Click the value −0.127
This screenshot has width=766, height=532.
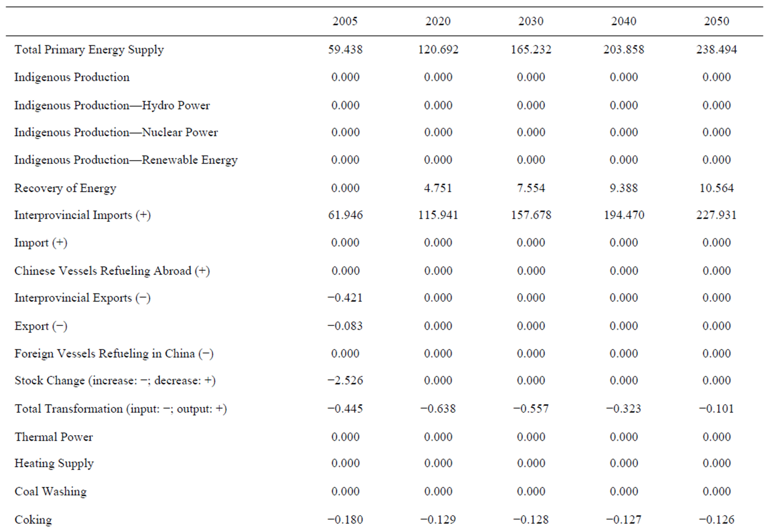tap(623, 520)
